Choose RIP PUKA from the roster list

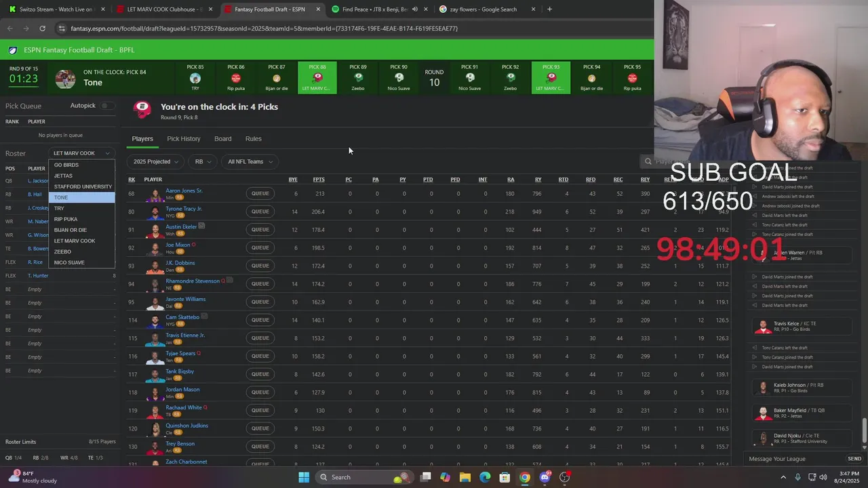pyautogui.click(x=81, y=219)
